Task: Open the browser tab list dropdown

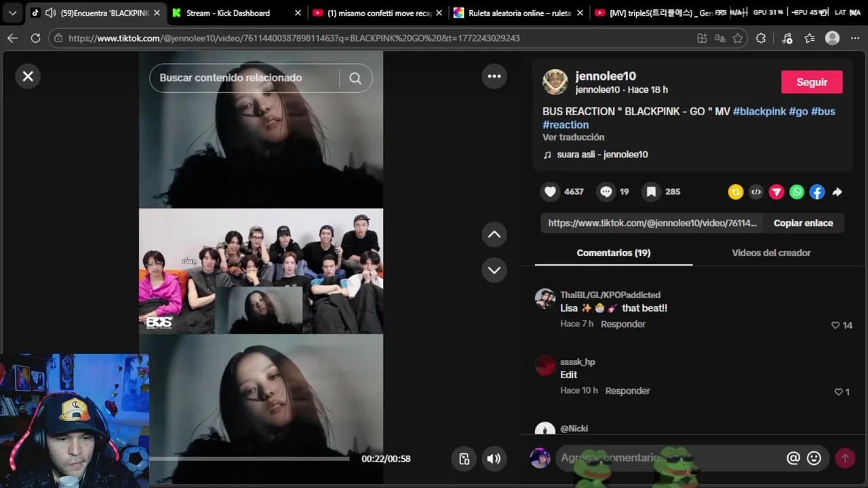Action: tap(12, 13)
